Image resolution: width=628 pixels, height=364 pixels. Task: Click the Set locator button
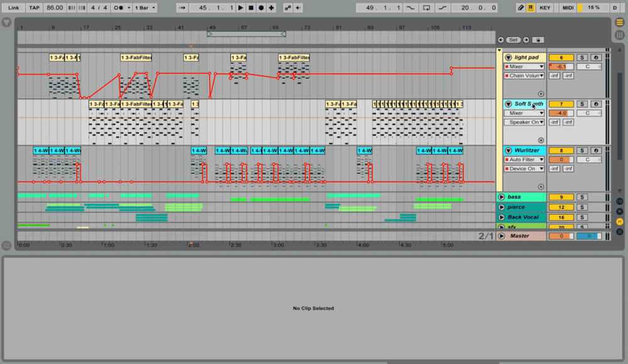[x=513, y=39]
